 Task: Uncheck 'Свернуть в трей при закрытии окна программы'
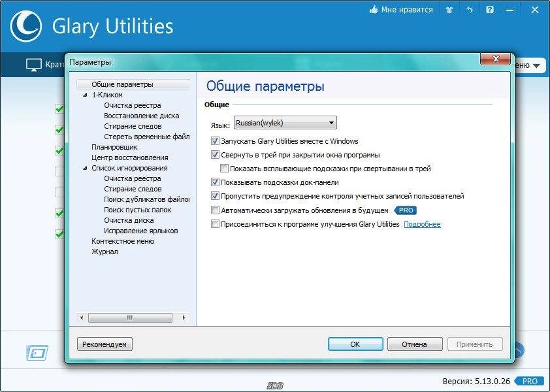215,154
